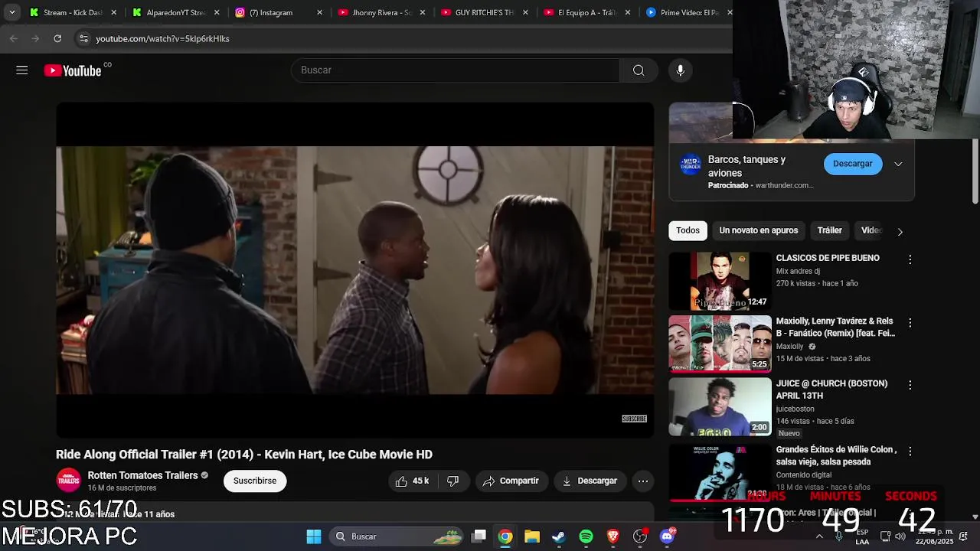Open OBS Studio from the taskbar
Viewport: 980px width, 551px height.
[640, 536]
